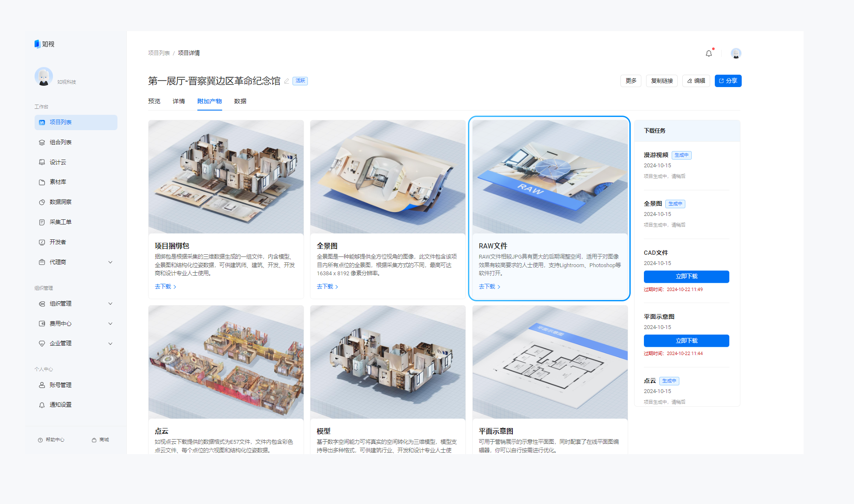Click 立即下载 for CAD文件
The height and width of the screenshot is (504, 854).
687,277
